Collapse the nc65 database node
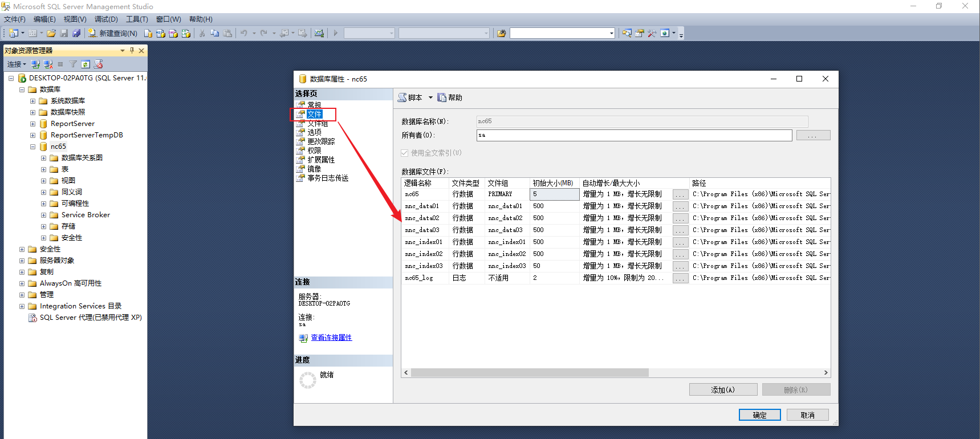 click(x=32, y=147)
